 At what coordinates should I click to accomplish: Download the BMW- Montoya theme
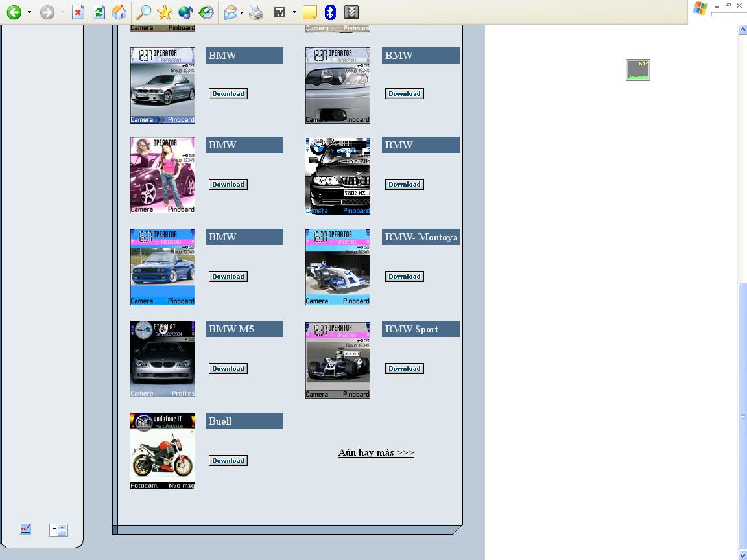click(x=405, y=276)
